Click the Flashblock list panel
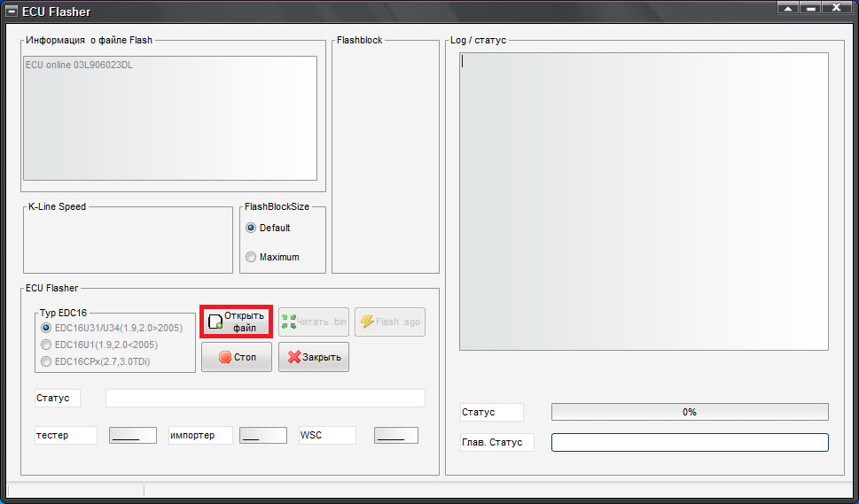This screenshot has height=504, width=859. pyautogui.click(x=386, y=157)
